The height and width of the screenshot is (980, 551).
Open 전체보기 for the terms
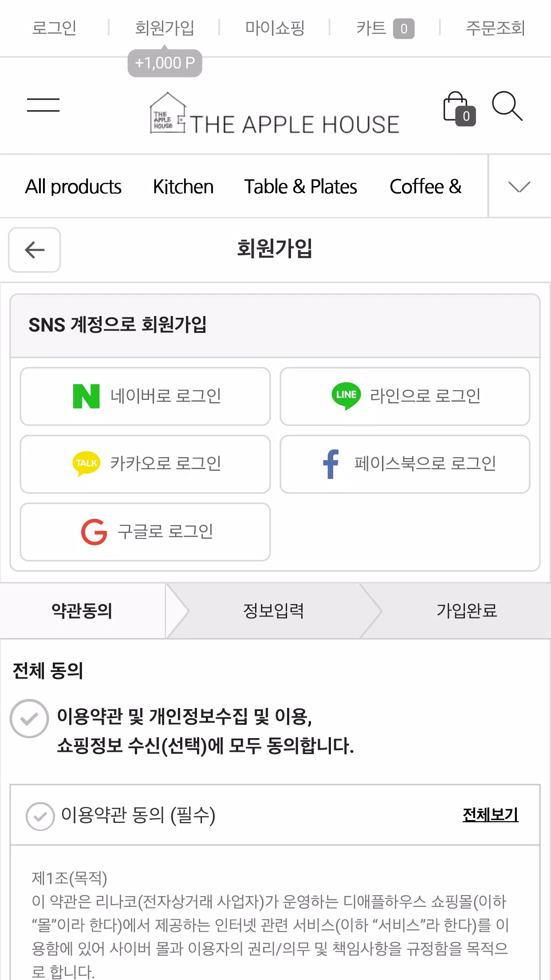pos(490,815)
